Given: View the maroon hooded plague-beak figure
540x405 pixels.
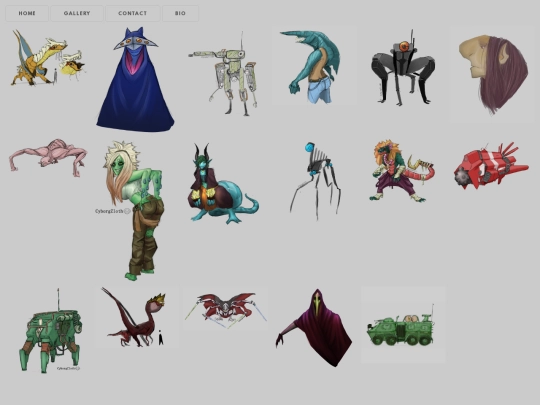Looking at the screenshot, I should click(x=314, y=328).
